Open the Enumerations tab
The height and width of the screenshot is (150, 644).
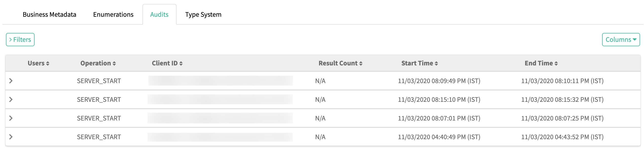[x=113, y=15]
